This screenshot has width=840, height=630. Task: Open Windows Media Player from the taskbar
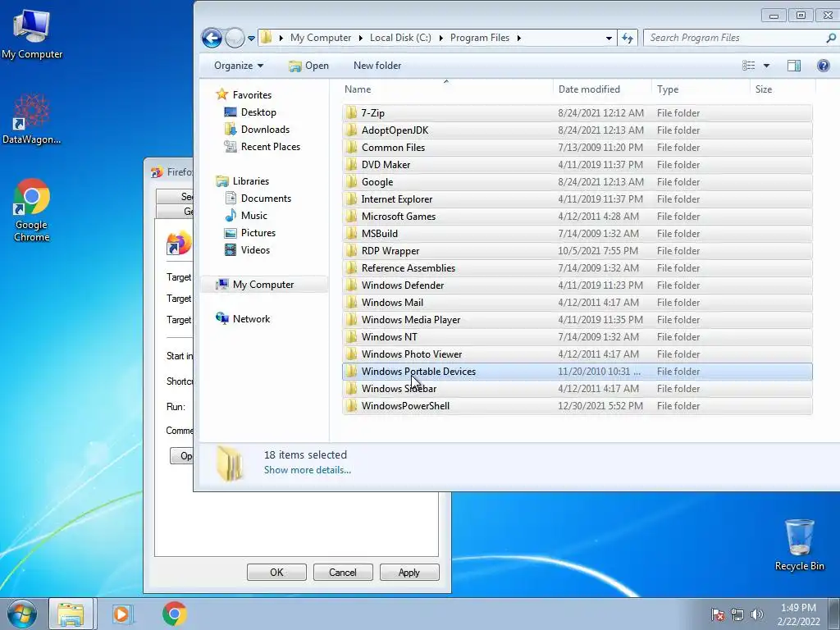click(122, 614)
